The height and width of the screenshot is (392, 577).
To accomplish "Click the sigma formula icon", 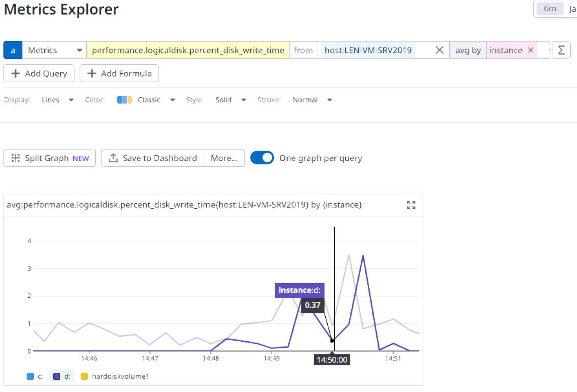I will pos(561,50).
